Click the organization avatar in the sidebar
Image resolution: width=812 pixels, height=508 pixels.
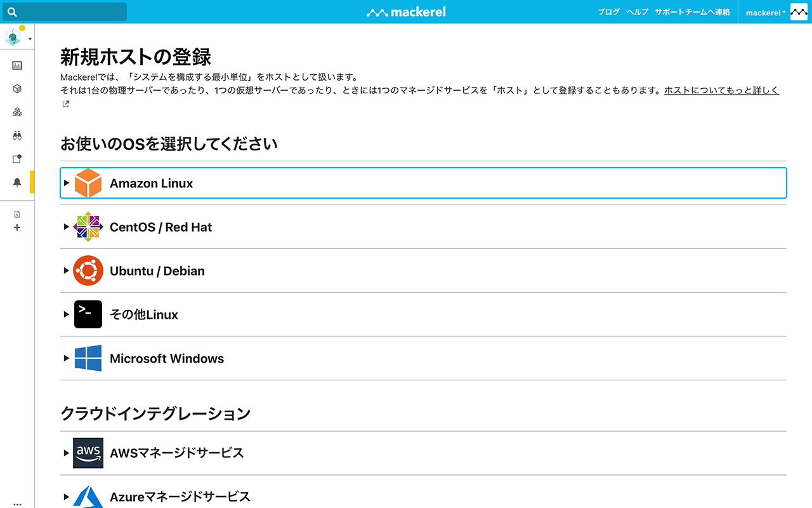(13, 36)
